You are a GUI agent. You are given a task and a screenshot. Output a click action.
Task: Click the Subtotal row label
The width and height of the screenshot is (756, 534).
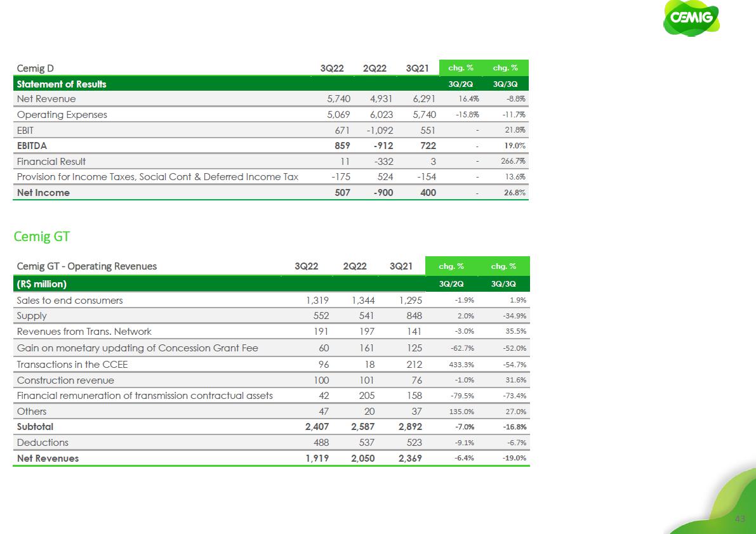pyautogui.click(x=36, y=427)
